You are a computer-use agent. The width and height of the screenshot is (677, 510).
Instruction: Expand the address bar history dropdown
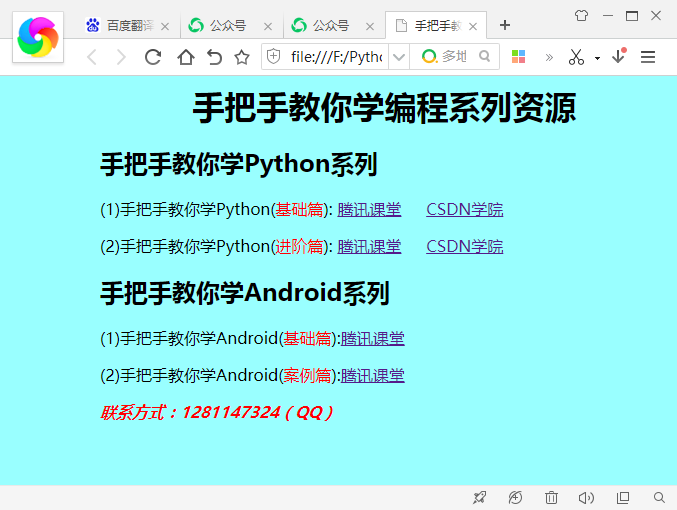coord(399,57)
